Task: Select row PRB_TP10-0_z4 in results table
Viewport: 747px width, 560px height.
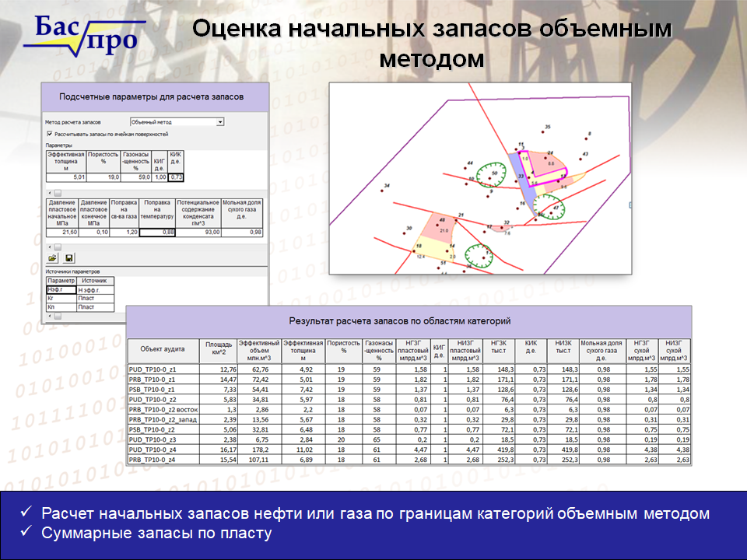Action: pyautogui.click(x=409, y=460)
